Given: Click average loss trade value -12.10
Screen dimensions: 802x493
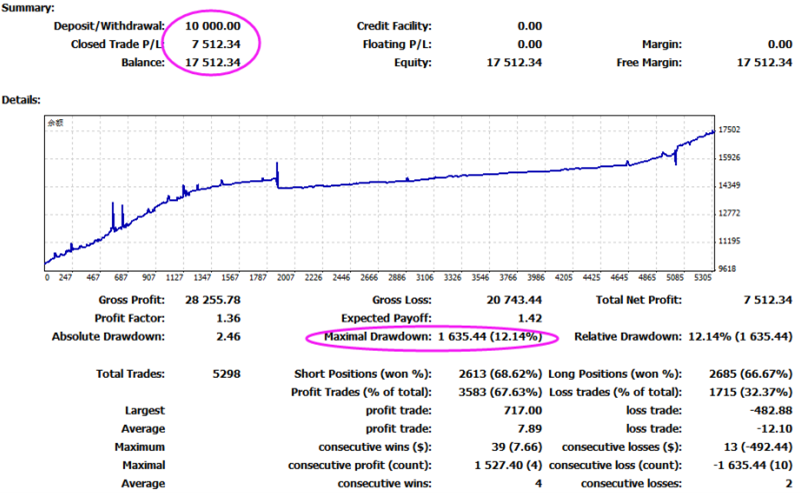Looking at the screenshot, I should [x=774, y=429].
